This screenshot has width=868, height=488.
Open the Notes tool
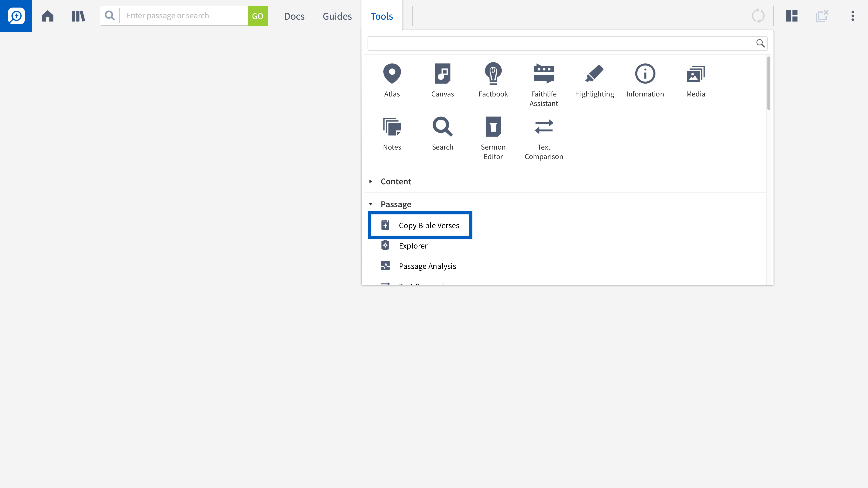coord(392,133)
